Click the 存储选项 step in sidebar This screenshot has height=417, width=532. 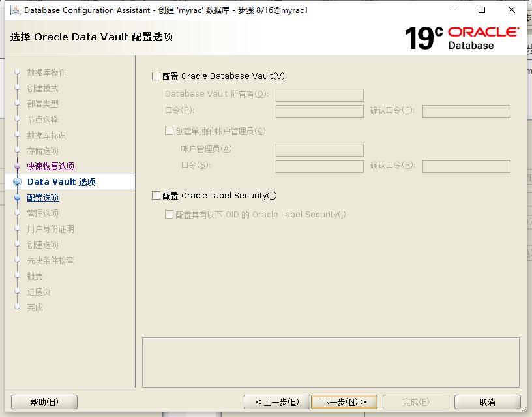pos(43,151)
